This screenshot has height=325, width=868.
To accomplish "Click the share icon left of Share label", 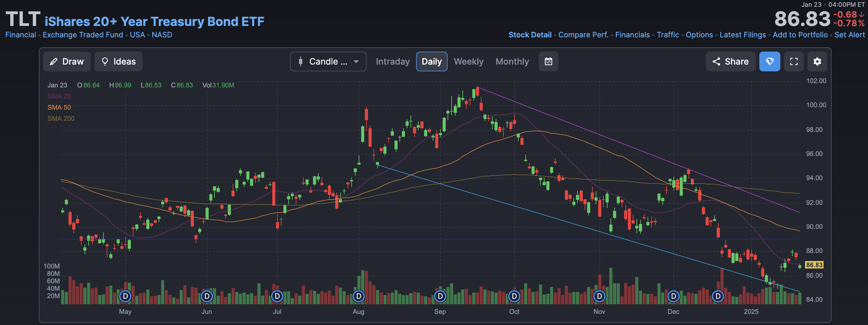I will click(x=716, y=61).
